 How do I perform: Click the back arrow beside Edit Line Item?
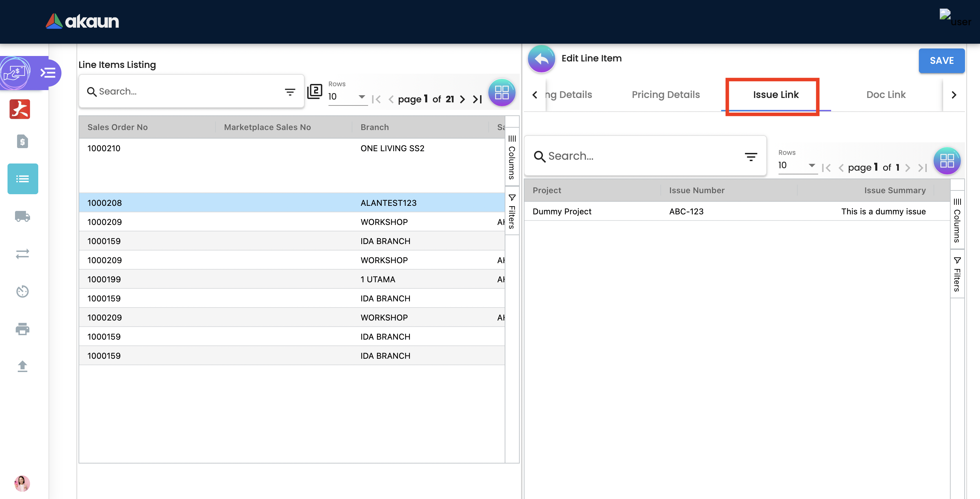(x=541, y=59)
